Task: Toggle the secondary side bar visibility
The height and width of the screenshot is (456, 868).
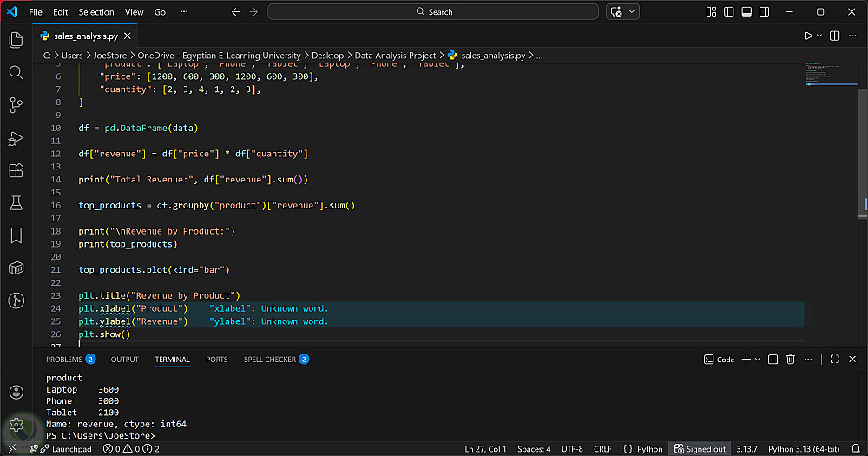Action: coord(764,12)
